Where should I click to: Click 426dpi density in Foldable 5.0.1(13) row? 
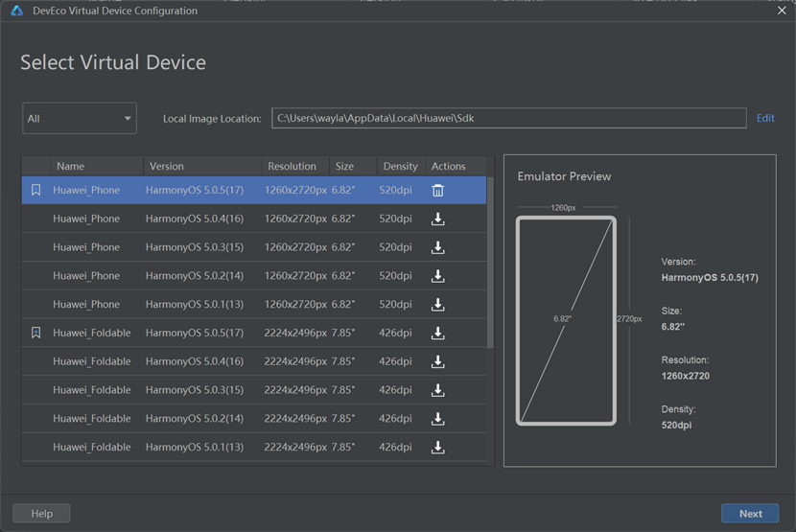tap(395, 447)
